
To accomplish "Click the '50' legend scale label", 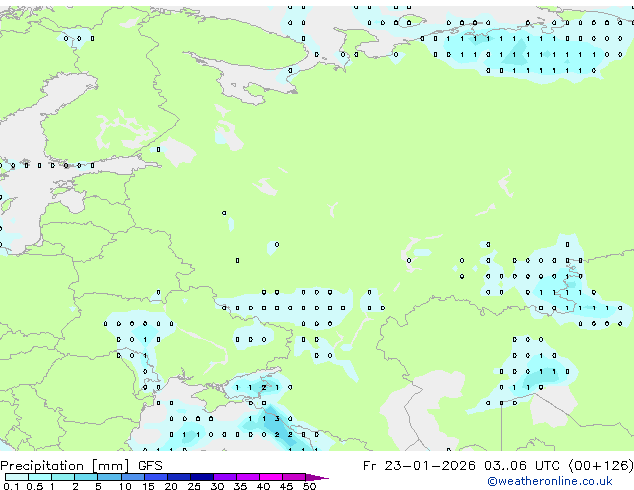I will pos(309,486).
